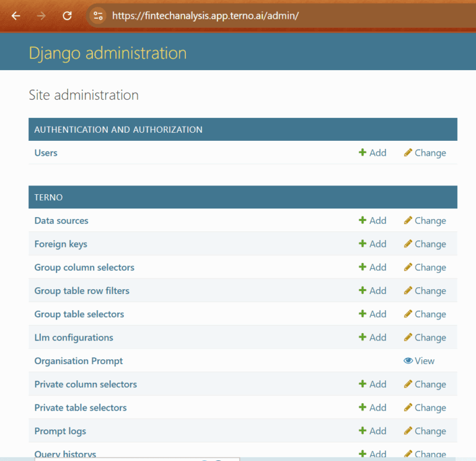Click the pencil Change icon for Data sources
The width and height of the screenshot is (476, 461).
pos(408,220)
